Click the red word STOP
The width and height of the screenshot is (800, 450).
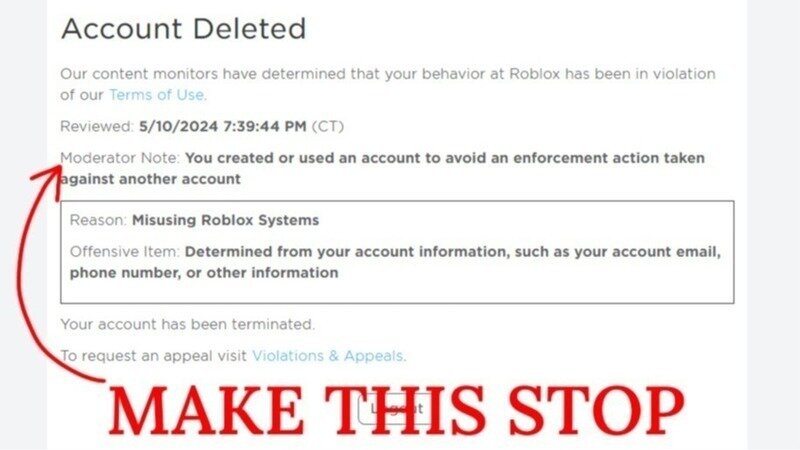click(596, 411)
